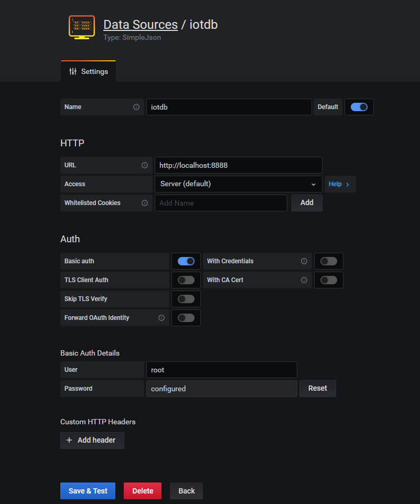This screenshot has width=420, height=504.
Task: Turn off Basic auth
Action: [186, 261]
